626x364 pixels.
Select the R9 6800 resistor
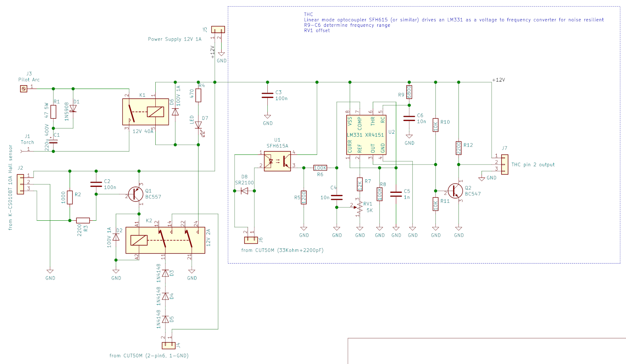pos(409,92)
